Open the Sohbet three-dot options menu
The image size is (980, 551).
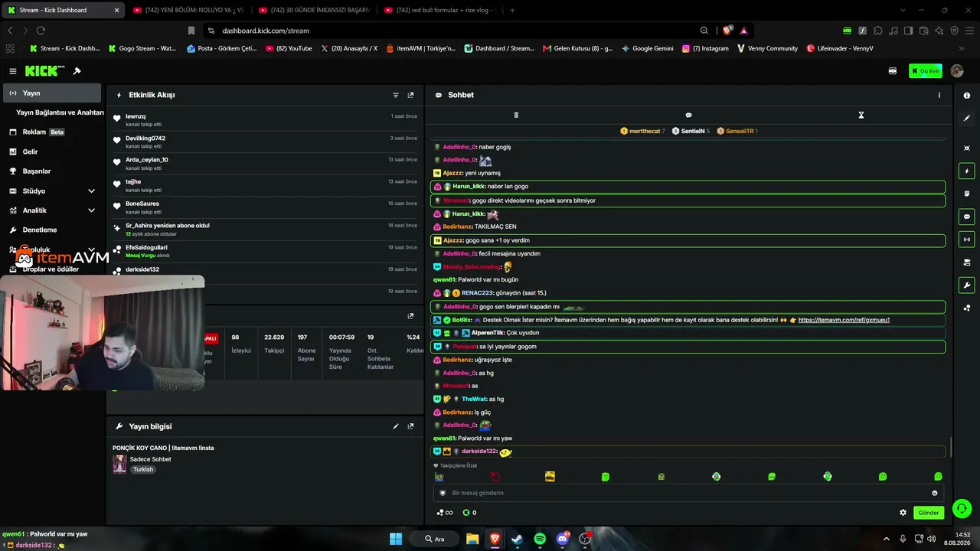pyautogui.click(x=939, y=95)
